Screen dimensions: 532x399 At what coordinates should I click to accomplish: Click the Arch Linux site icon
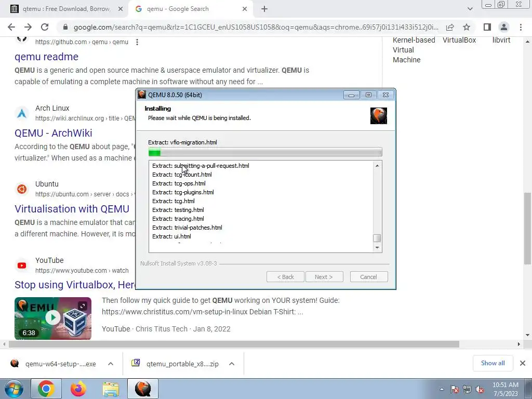coord(22,113)
